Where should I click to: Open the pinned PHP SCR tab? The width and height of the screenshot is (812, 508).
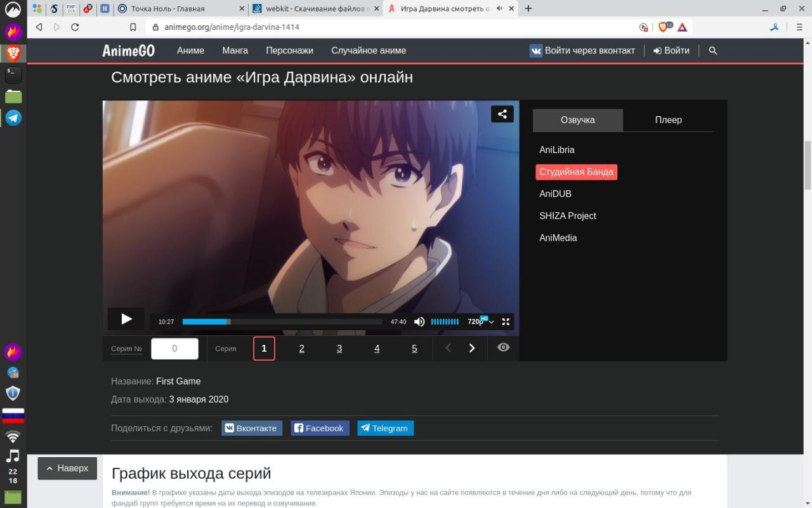(x=71, y=9)
